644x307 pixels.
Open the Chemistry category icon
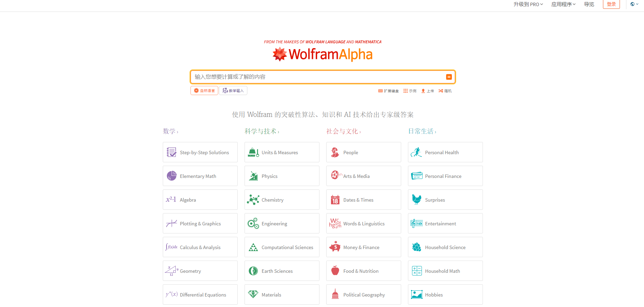tap(253, 200)
